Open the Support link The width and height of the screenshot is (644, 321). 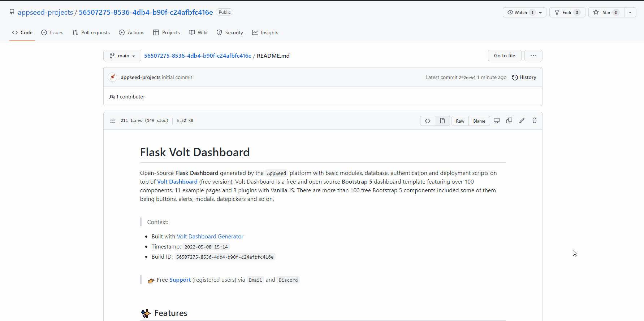pyautogui.click(x=180, y=280)
